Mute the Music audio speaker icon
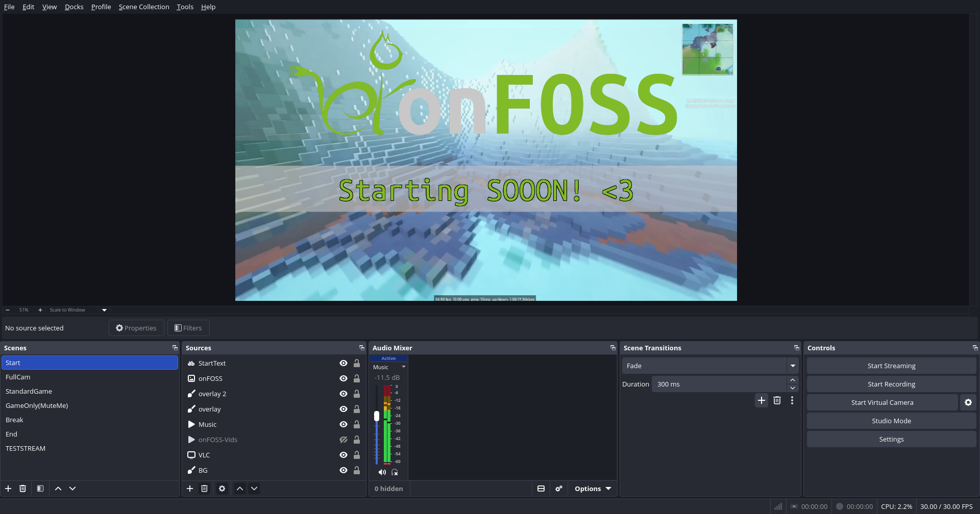 click(382, 472)
